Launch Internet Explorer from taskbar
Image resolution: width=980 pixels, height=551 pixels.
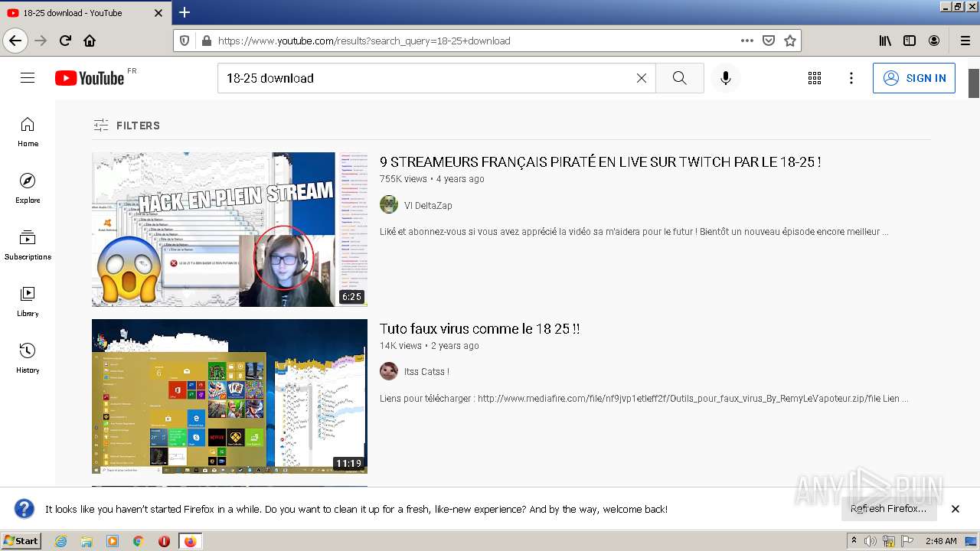pyautogui.click(x=61, y=541)
